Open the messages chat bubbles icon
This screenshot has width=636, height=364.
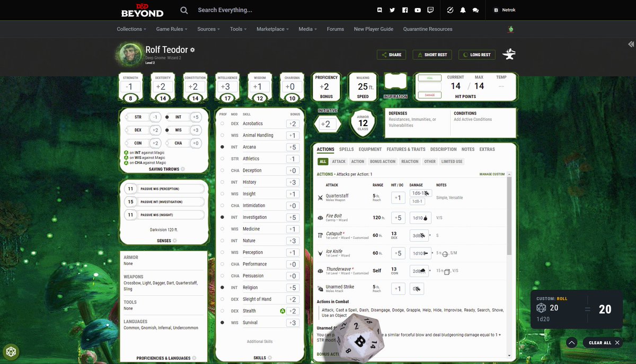pos(475,10)
